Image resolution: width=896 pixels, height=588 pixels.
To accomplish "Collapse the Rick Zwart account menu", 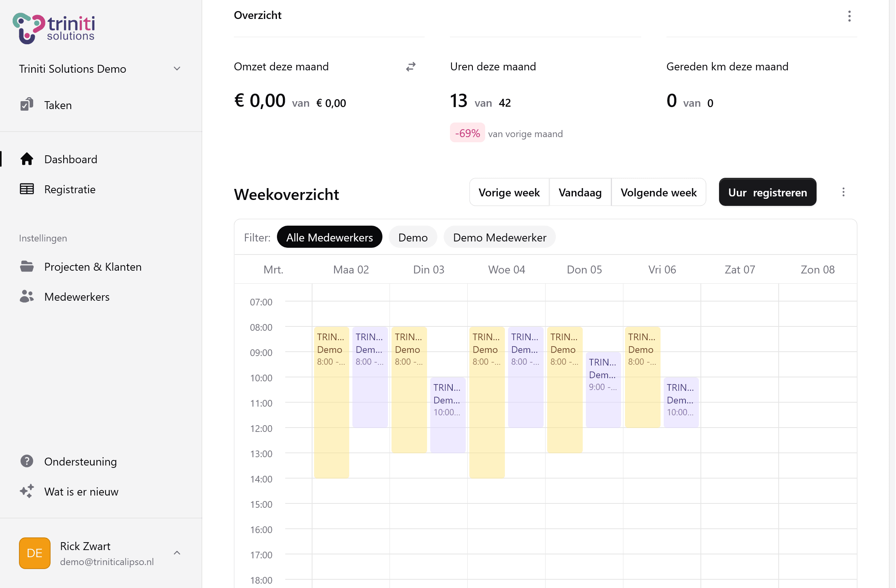I will tap(177, 553).
